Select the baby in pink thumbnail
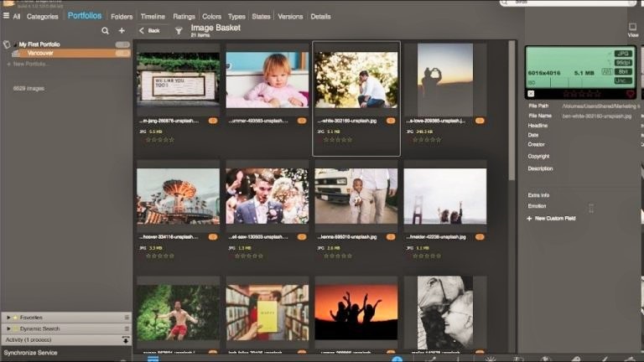This screenshot has width=644, height=362. tap(267, 80)
